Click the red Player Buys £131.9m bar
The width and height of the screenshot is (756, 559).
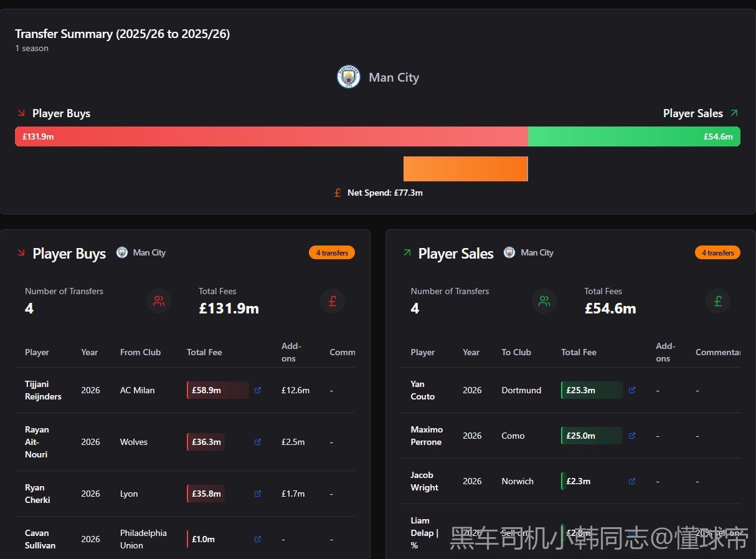[272, 136]
